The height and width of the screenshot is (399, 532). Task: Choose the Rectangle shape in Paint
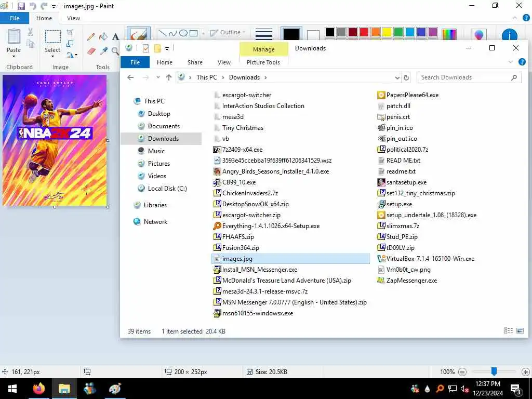point(193,33)
